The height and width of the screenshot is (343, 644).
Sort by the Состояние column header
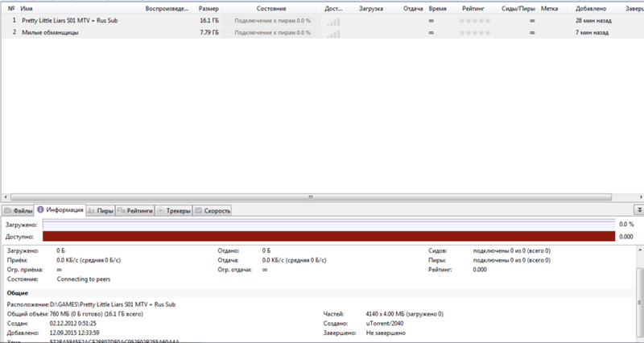[x=271, y=8]
